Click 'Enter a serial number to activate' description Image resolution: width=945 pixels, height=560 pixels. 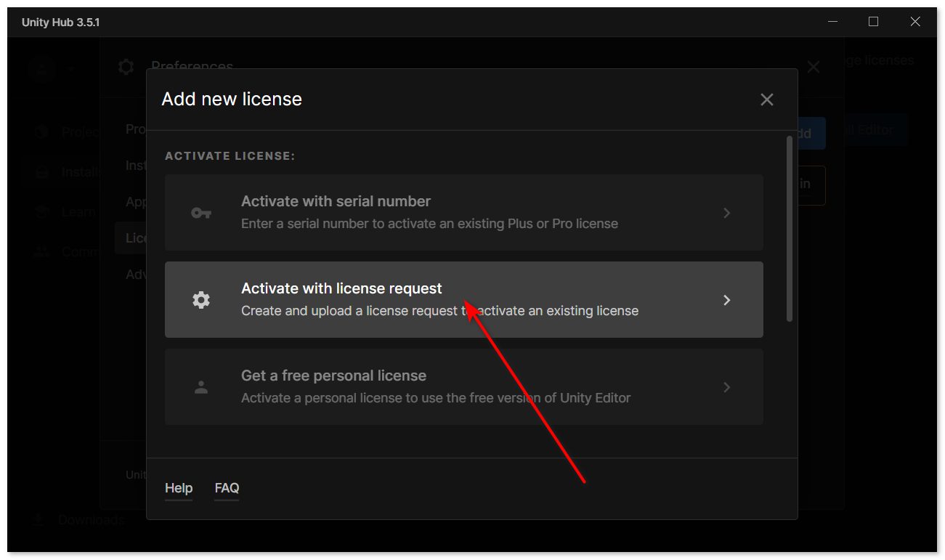429,224
